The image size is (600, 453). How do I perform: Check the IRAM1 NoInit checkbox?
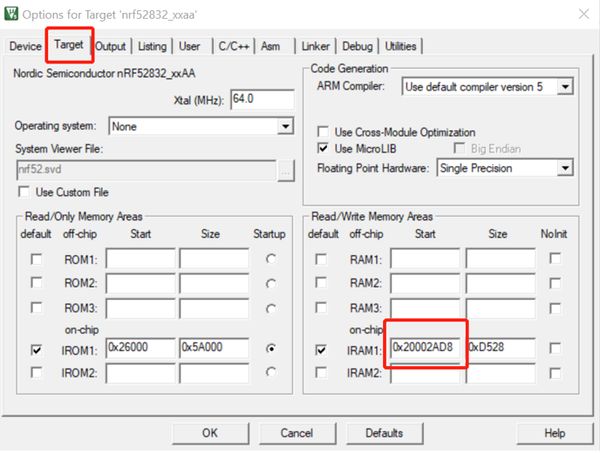point(555,348)
